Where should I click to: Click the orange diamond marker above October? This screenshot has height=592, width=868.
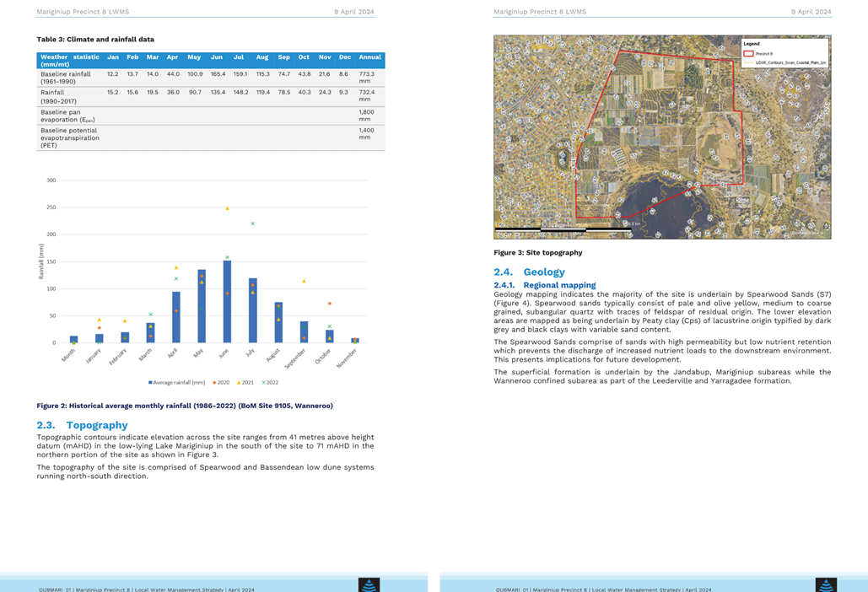pos(329,304)
